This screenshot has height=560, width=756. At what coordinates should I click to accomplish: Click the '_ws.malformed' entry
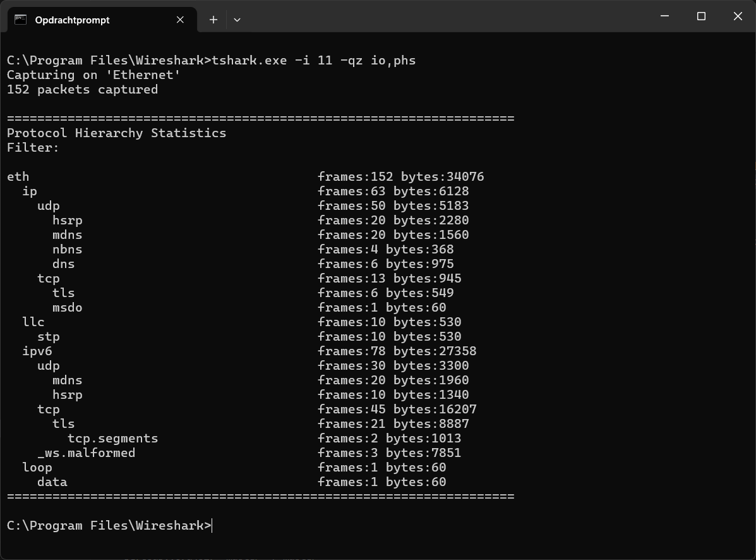pos(86,453)
